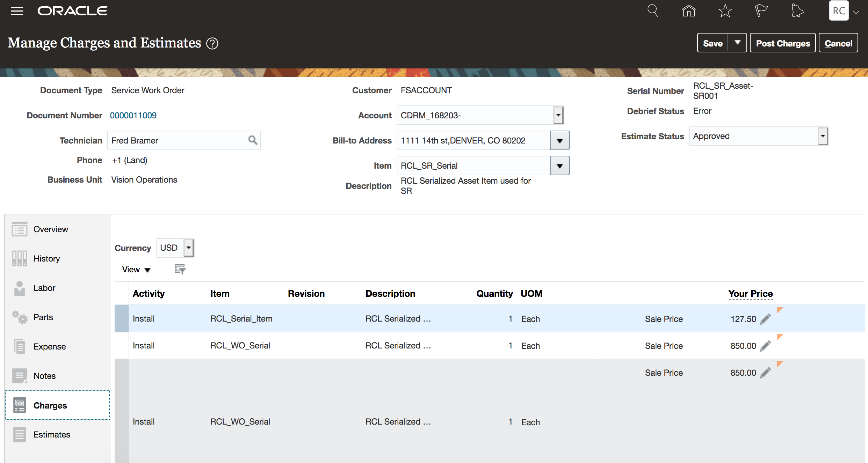
Task: Click the Post Charges button
Action: pyautogui.click(x=783, y=43)
